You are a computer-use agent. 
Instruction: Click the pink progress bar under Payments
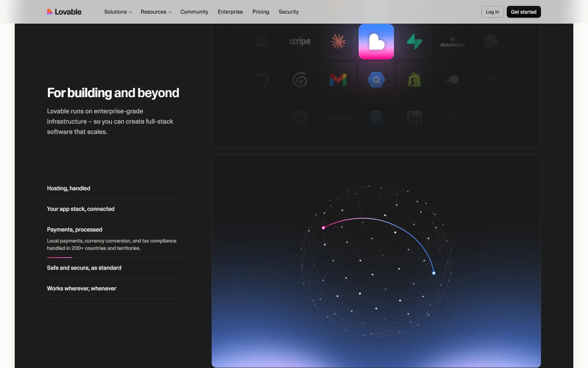tap(60, 258)
